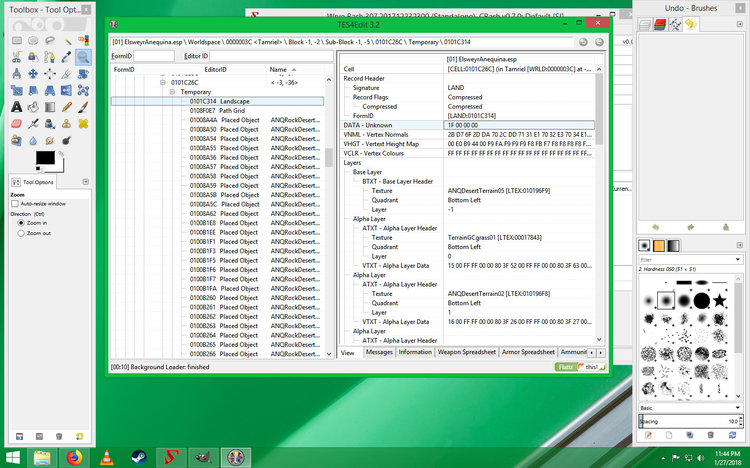Open the Brushes dock tab configuration menu
This screenshot has width=750, height=468.
point(739,245)
